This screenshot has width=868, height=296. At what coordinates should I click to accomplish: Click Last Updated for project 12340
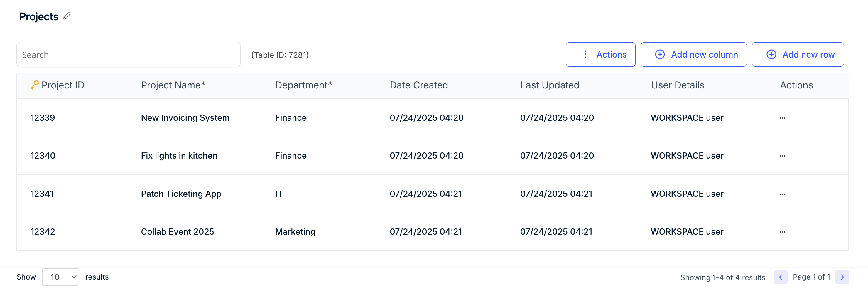coord(557,155)
